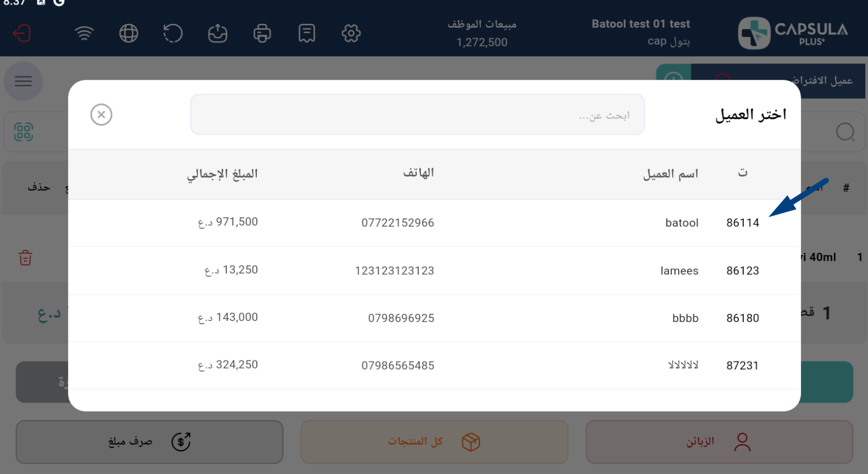
Task: Click customer number 86123
Action: (x=743, y=271)
